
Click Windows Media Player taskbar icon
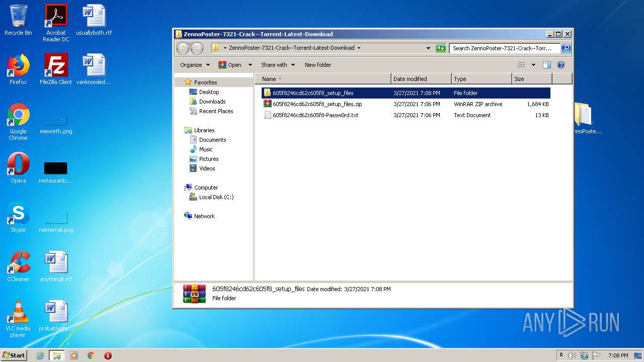(x=74, y=355)
